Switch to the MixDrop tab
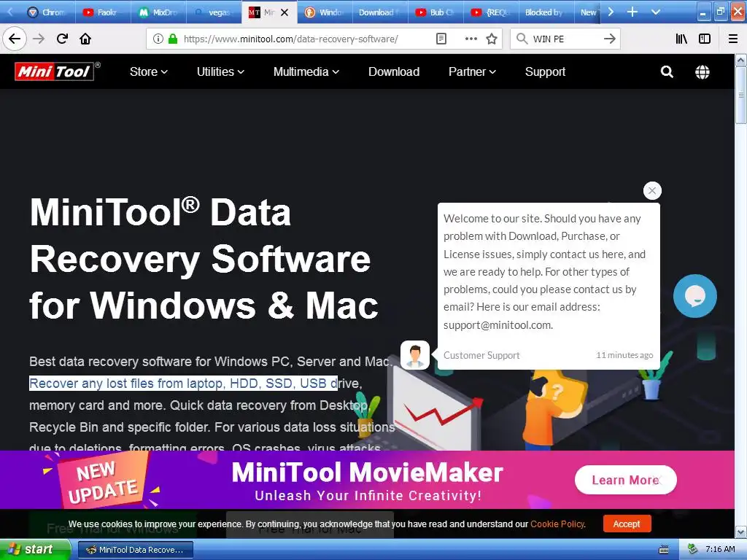 [x=158, y=12]
